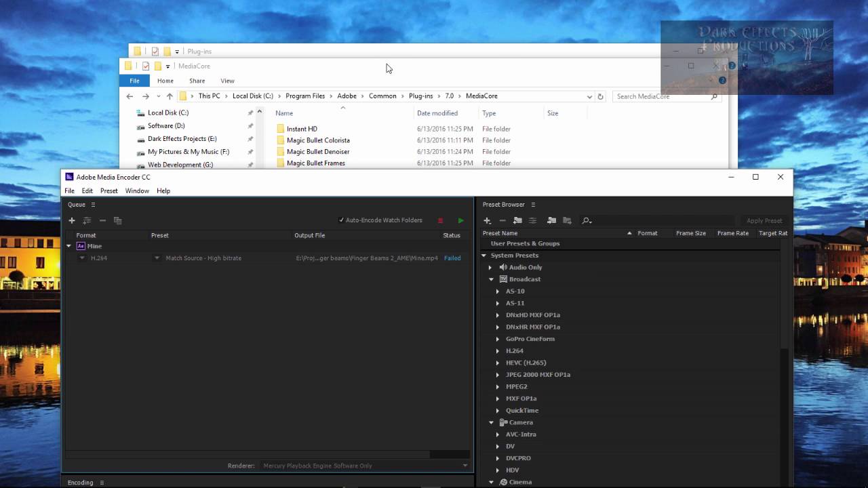
Task: Open address bar history dropdown in Explorer
Action: pos(589,96)
